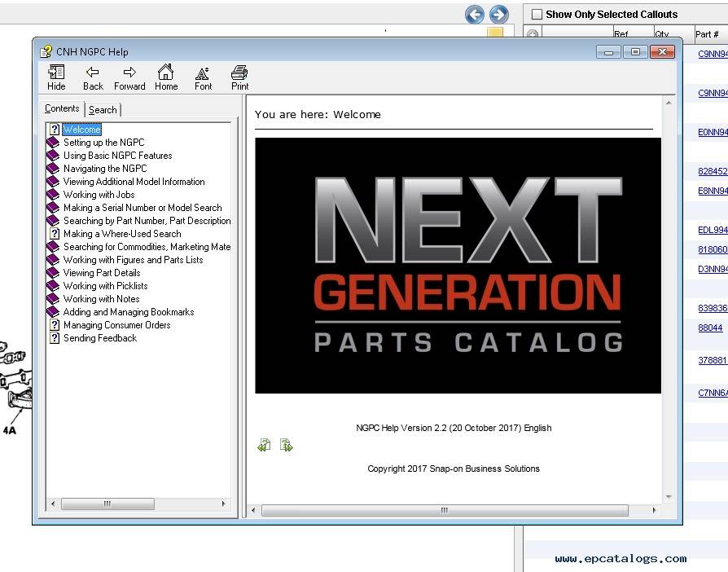Viewport: 728px width, 572px height.
Task: Expand Working with Jobs topic book
Action: click(99, 195)
